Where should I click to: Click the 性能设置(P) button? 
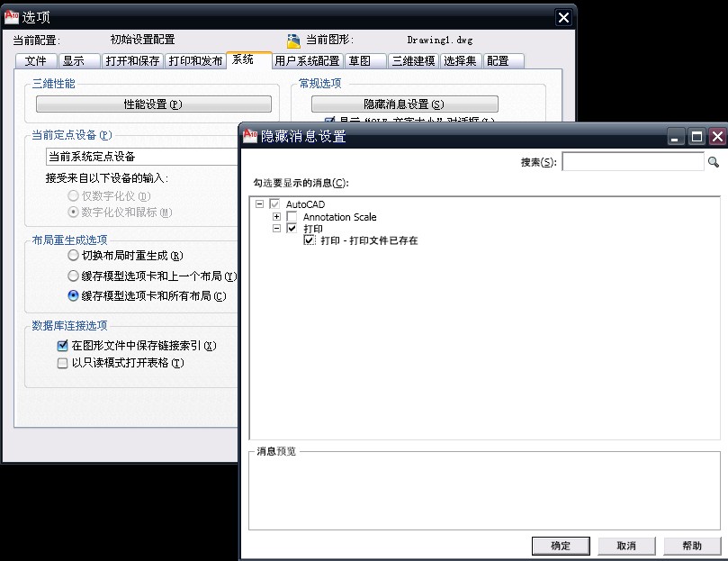pyautogui.click(x=154, y=104)
